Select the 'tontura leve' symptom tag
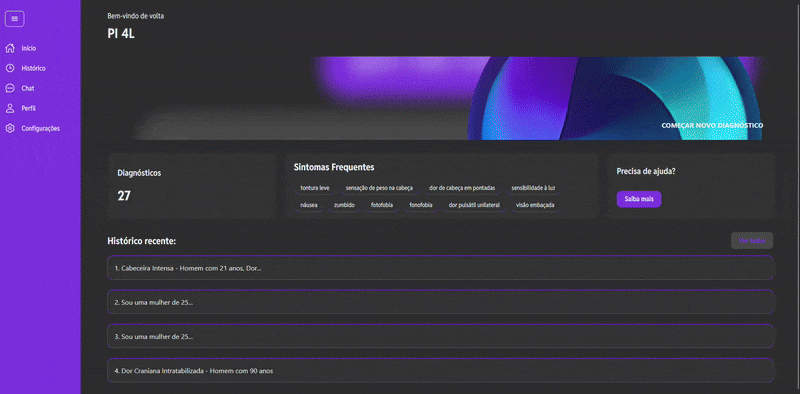Viewport: 800px width, 394px height. point(315,188)
